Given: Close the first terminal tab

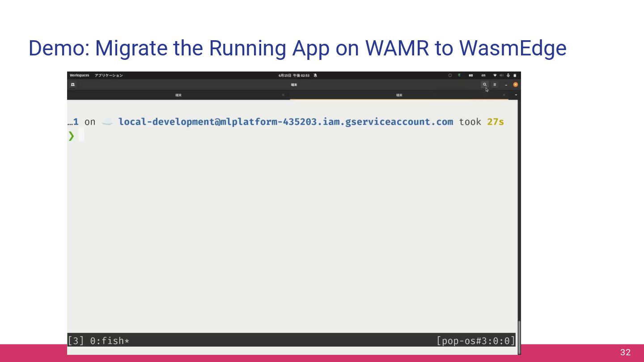Looking at the screenshot, I should pyautogui.click(x=283, y=95).
